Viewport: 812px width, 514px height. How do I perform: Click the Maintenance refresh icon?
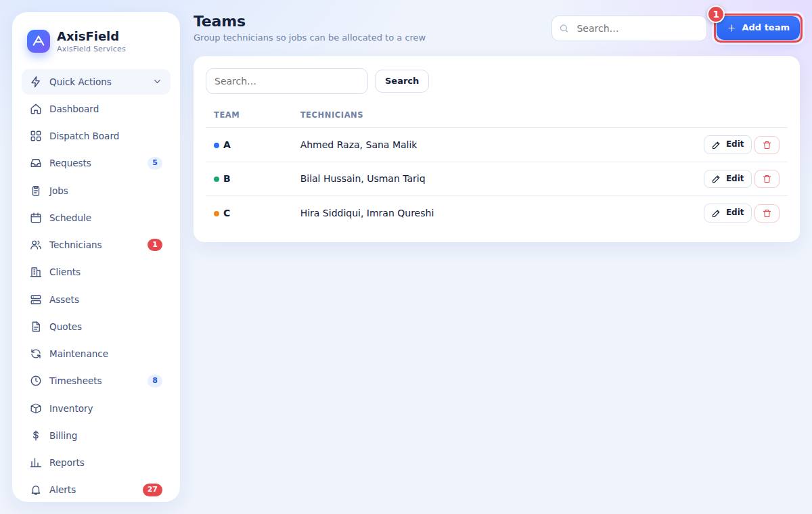36,354
